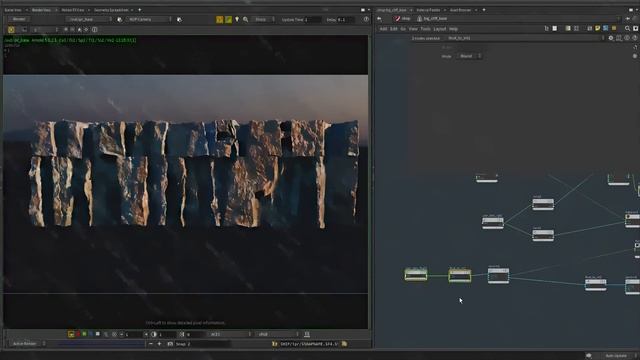Open the Tools menu in network editor
Viewport: 640px width, 360px height.
pyautogui.click(x=425, y=29)
